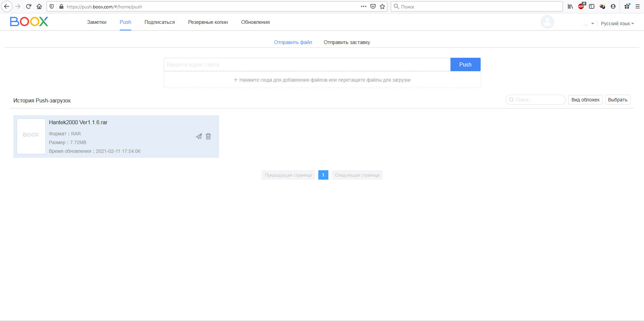Click the update time 2021-02-11 17:54:06

click(x=118, y=151)
